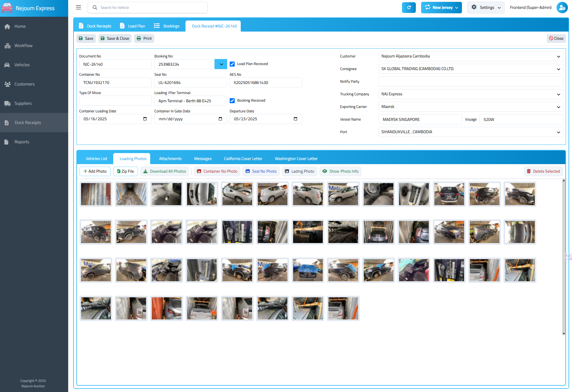Click the Vehicles car icon
Image resolution: width=572 pixels, height=392 pixels.
[x=7, y=65]
